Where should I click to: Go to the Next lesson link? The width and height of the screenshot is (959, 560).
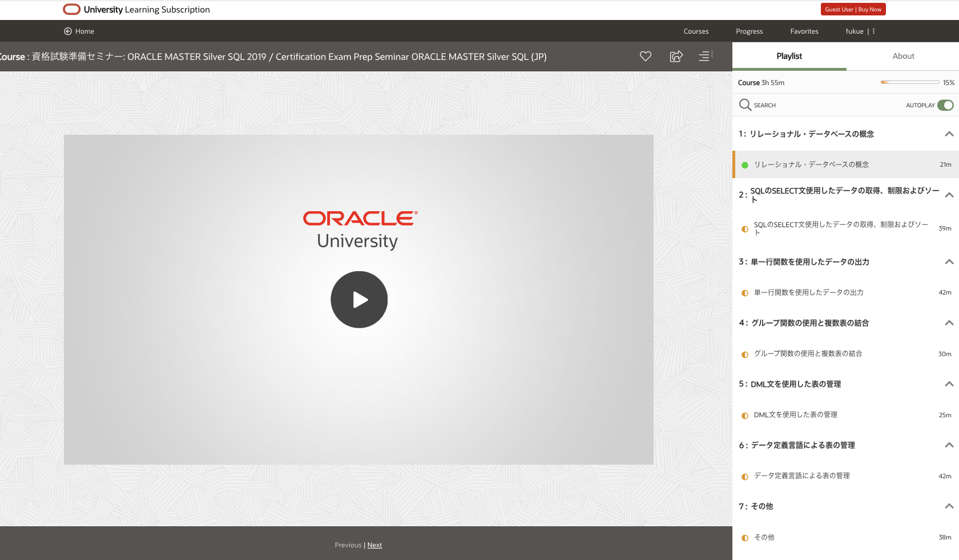pyautogui.click(x=374, y=545)
